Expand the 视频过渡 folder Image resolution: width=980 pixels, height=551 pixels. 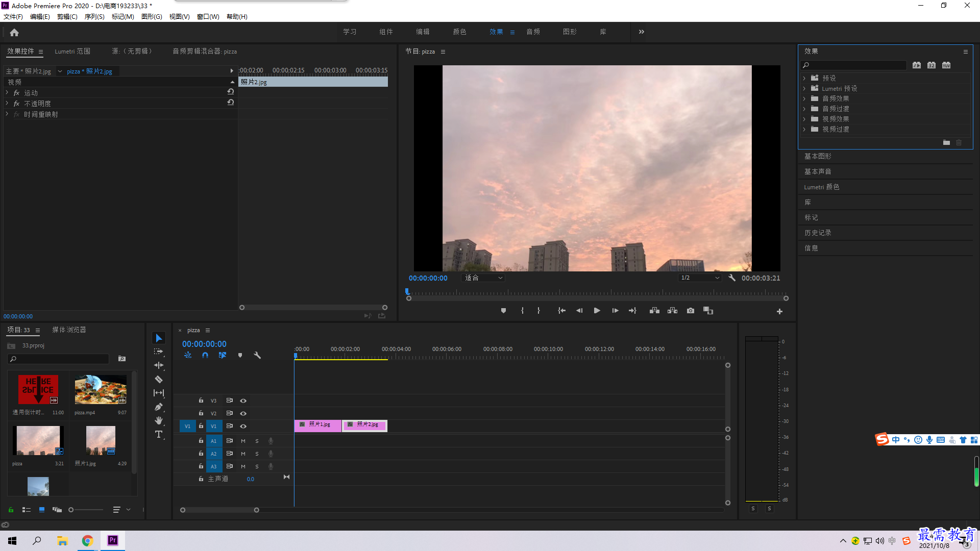[x=804, y=129]
